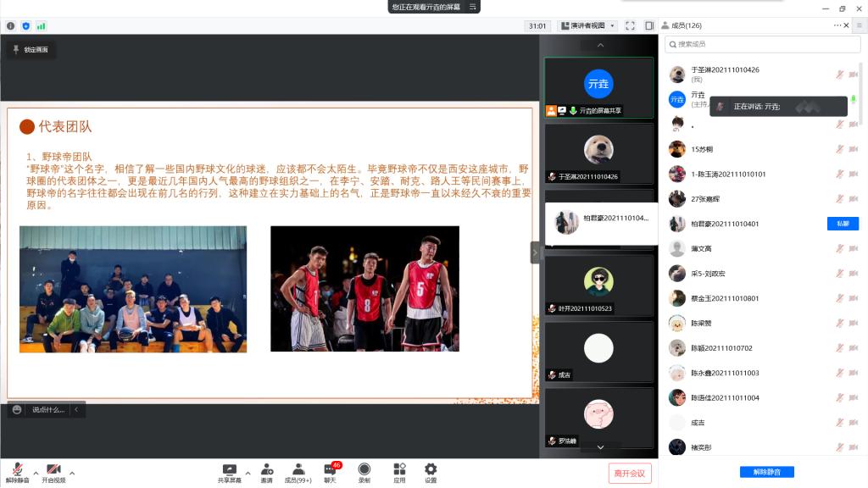Enter full screen mode icon
Viewport: 868px width, 488px height.
click(x=630, y=26)
